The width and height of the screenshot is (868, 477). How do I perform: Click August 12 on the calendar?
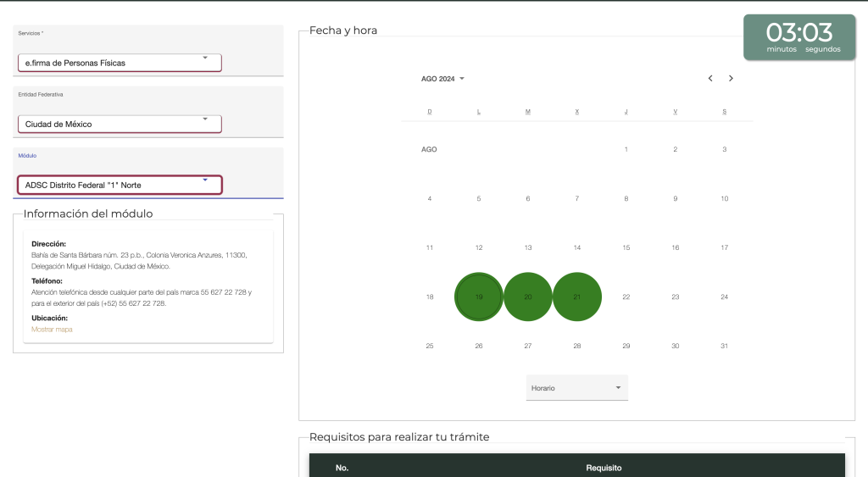[x=479, y=248]
